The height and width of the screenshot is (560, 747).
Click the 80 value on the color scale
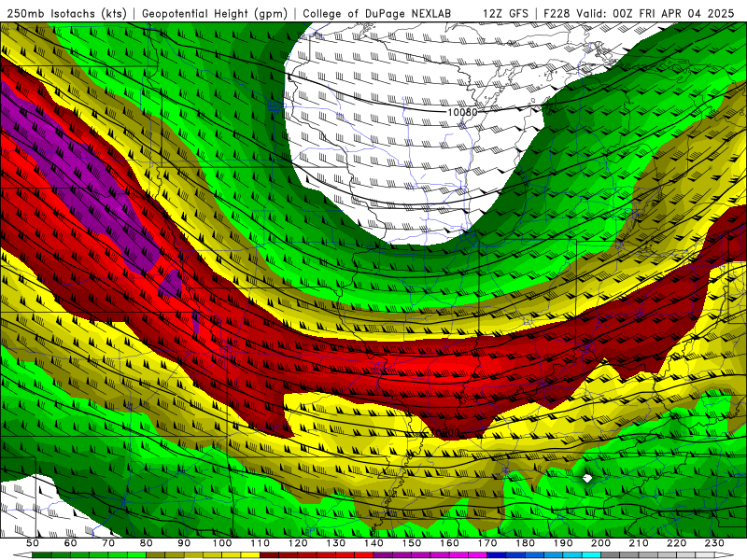click(x=147, y=543)
